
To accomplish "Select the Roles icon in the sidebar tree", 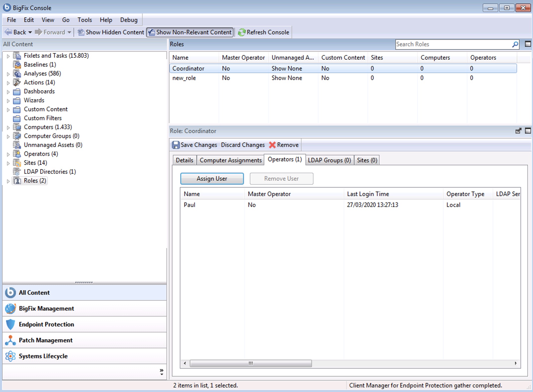I will [17, 181].
